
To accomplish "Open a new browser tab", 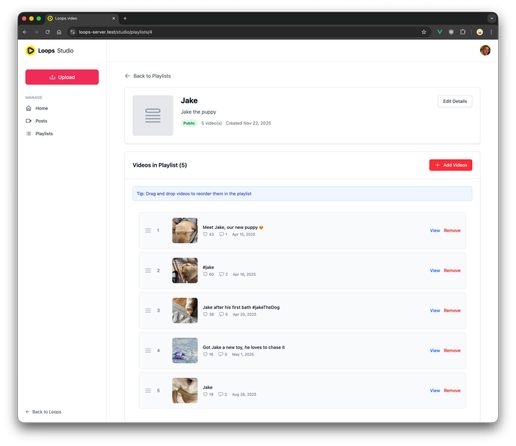I will (x=125, y=18).
